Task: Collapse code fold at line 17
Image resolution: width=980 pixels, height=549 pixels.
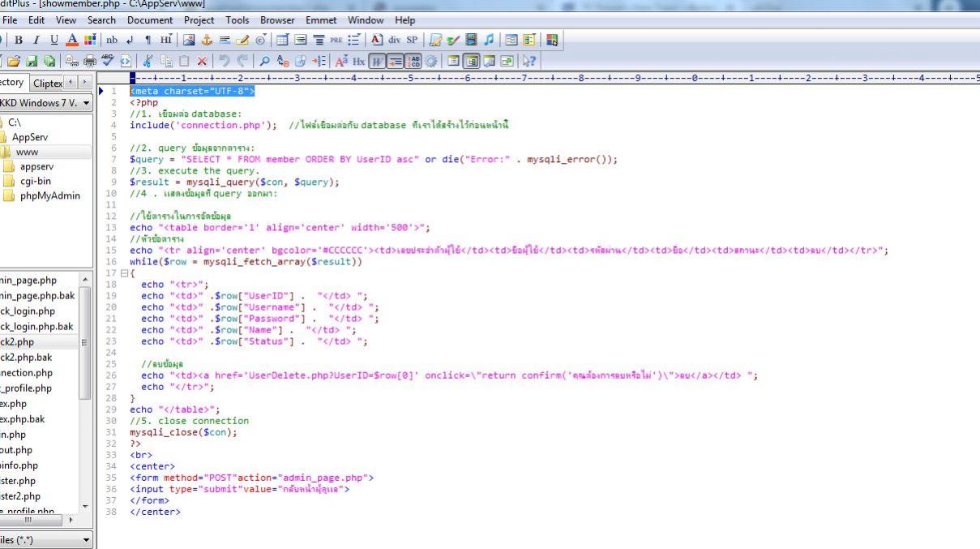Action: point(124,273)
